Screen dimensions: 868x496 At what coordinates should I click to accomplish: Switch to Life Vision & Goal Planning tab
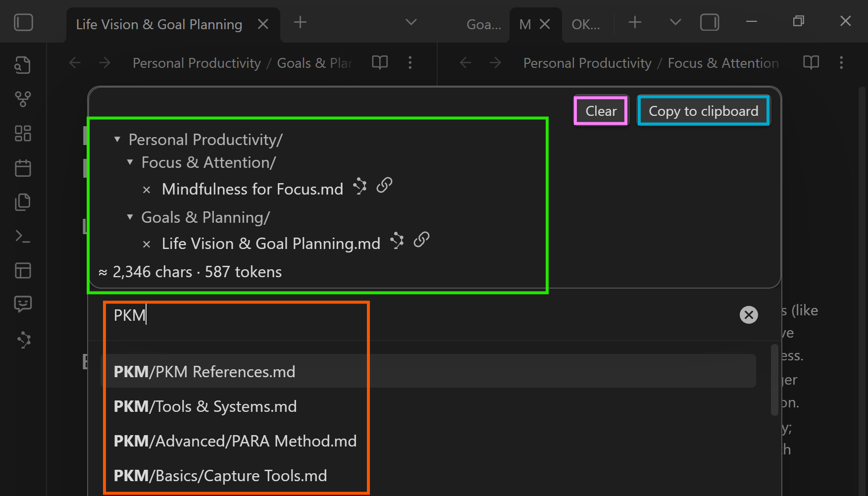[x=159, y=24]
